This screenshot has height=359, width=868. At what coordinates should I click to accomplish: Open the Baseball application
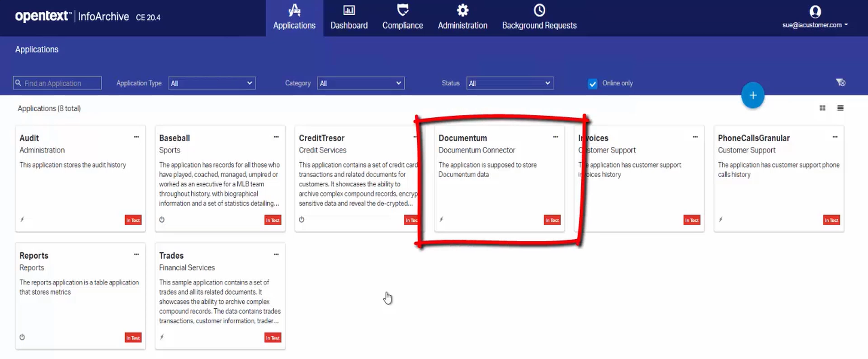coord(175,138)
